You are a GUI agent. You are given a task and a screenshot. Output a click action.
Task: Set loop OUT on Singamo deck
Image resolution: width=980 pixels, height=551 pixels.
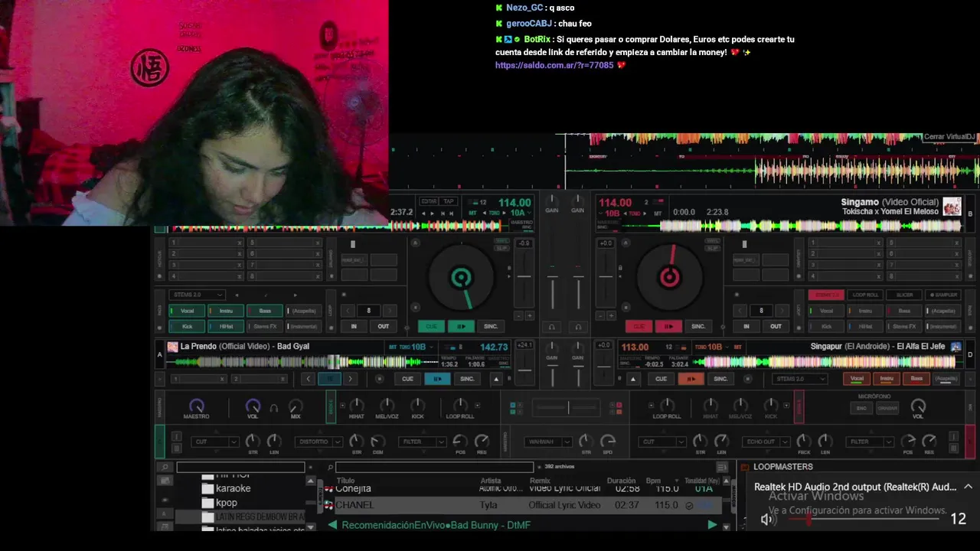[776, 326]
